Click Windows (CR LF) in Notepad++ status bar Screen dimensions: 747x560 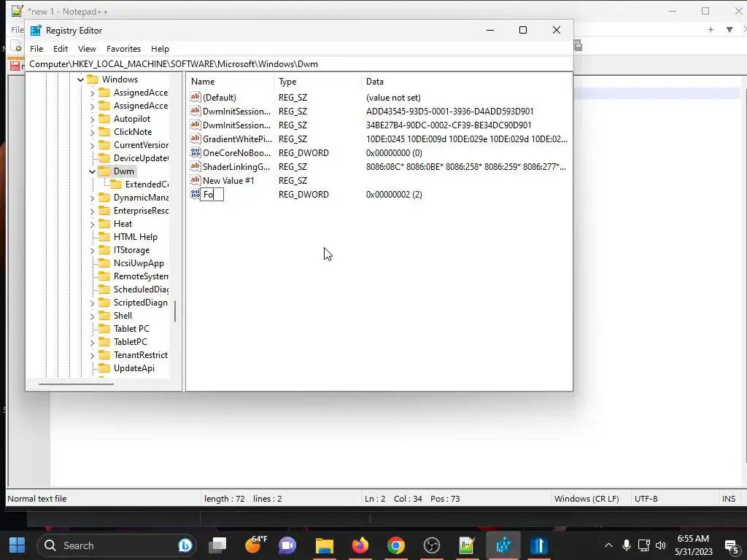pyautogui.click(x=587, y=499)
